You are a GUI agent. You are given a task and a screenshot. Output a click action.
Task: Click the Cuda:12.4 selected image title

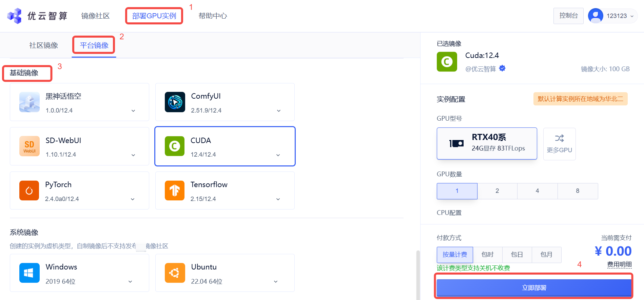tap(482, 55)
